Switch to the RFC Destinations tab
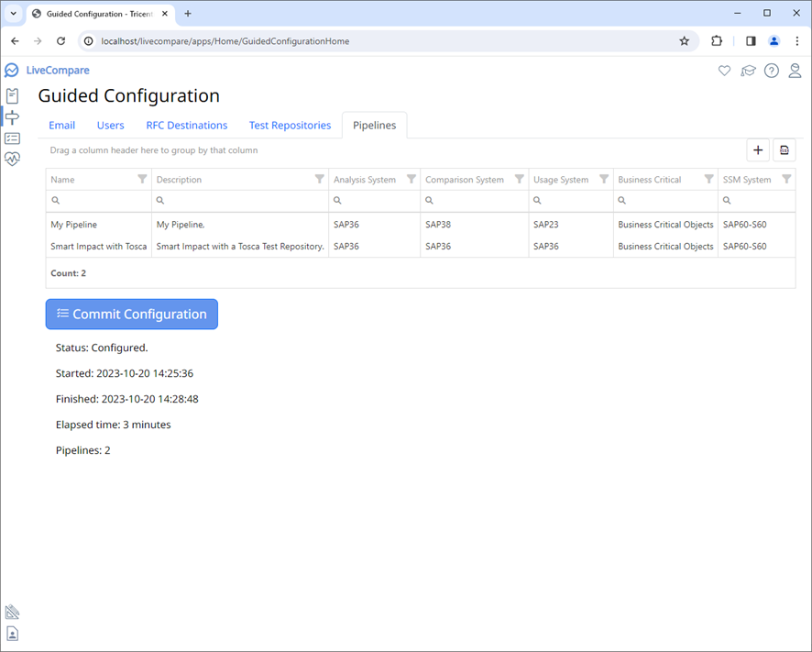 186,125
